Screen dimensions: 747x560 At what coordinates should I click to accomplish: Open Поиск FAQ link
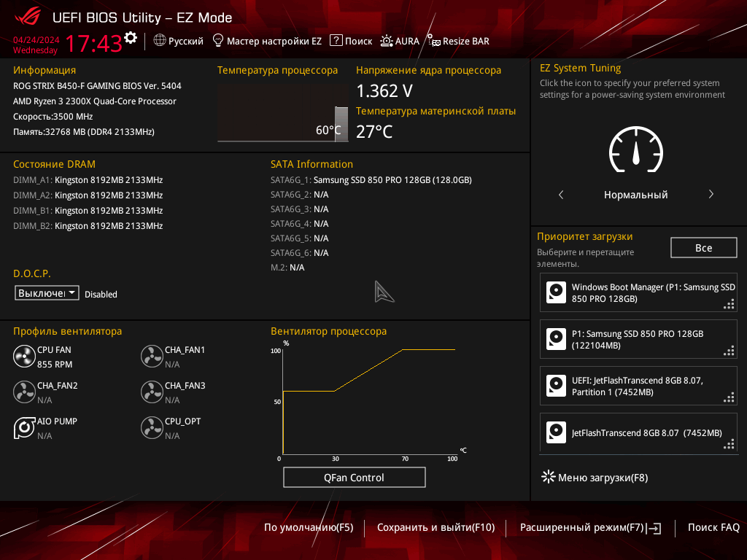[x=713, y=527]
